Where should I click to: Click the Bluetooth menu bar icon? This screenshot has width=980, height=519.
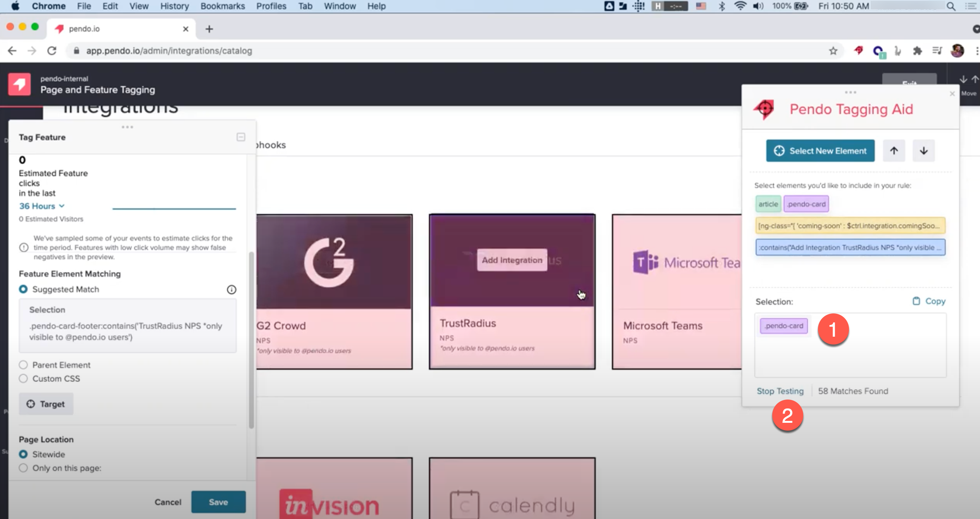(x=721, y=6)
